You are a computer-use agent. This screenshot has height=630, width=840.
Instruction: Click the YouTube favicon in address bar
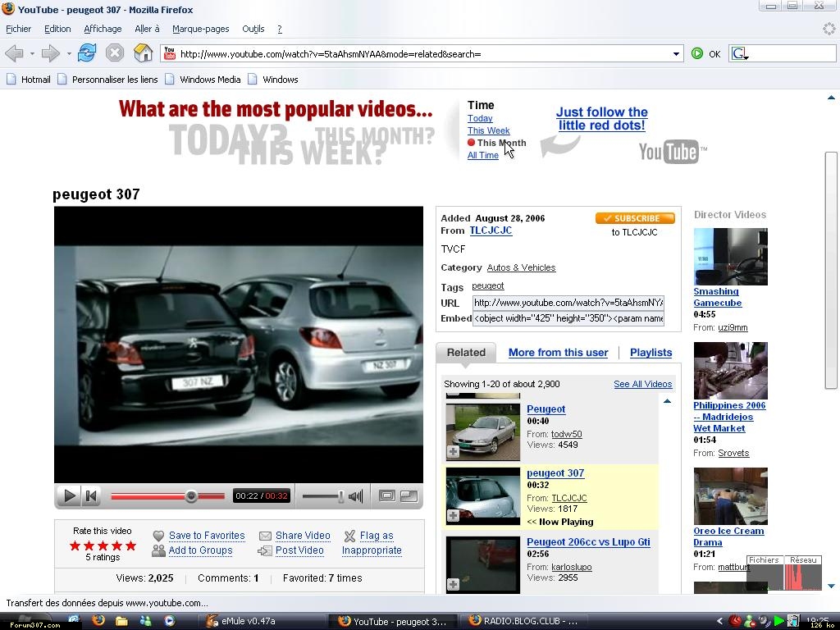(170, 53)
